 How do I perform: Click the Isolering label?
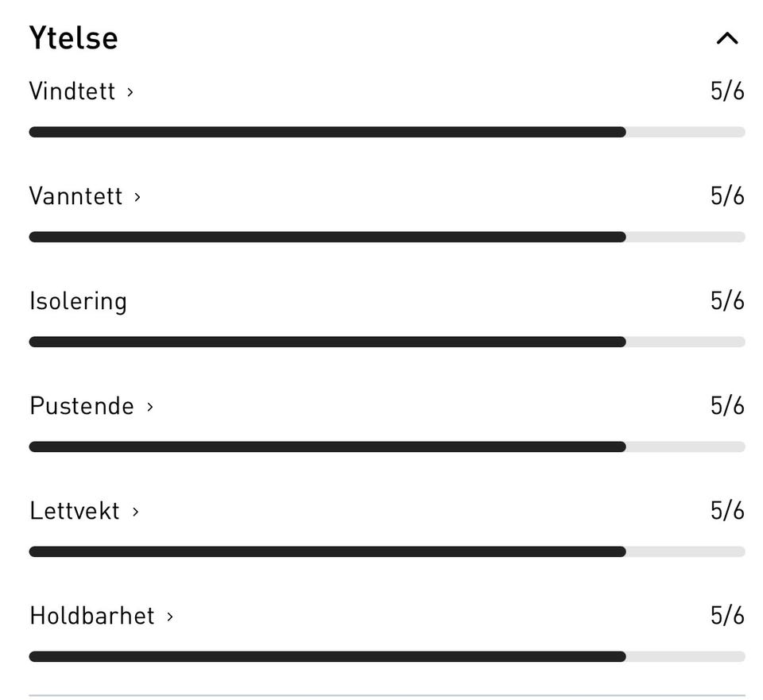[x=77, y=301]
